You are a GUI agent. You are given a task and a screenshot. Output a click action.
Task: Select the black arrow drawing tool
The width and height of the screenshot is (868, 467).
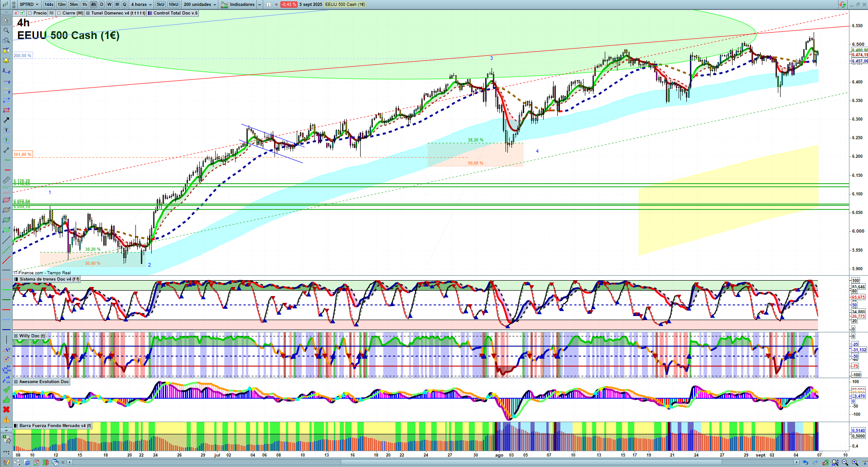point(6,120)
